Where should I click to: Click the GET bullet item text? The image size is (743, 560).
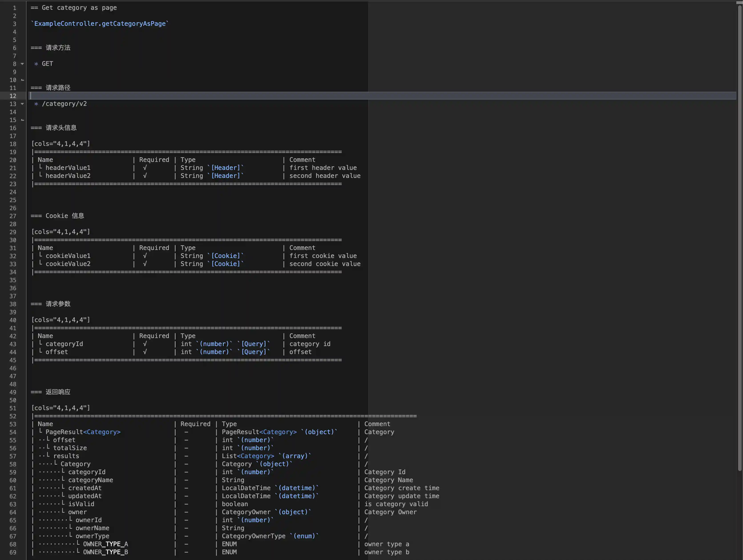click(x=47, y=64)
